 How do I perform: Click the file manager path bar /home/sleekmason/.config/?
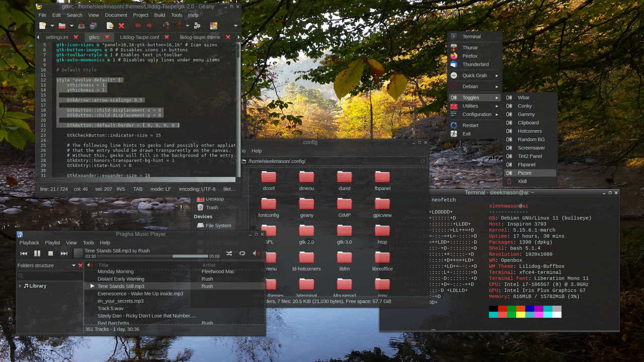coord(334,161)
